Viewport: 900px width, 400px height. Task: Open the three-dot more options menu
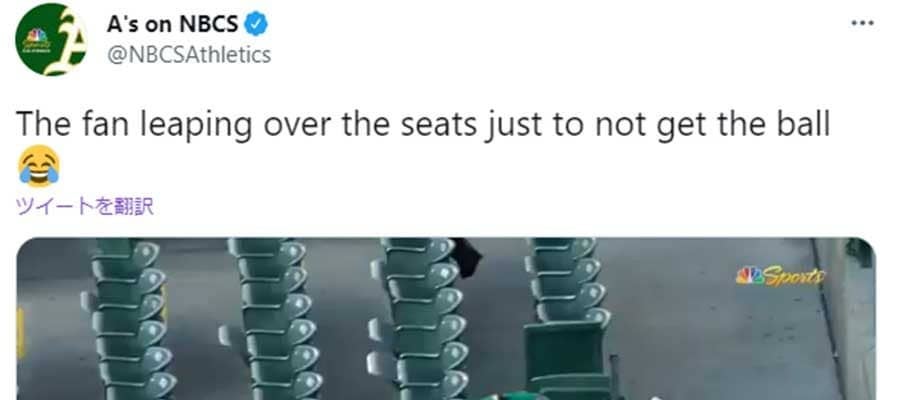[862, 24]
